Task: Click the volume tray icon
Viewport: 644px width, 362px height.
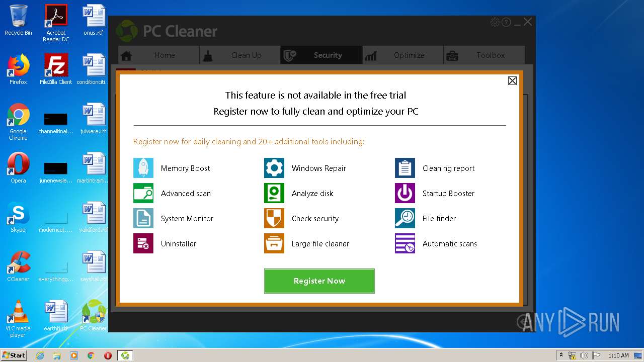Action: (x=584, y=355)
